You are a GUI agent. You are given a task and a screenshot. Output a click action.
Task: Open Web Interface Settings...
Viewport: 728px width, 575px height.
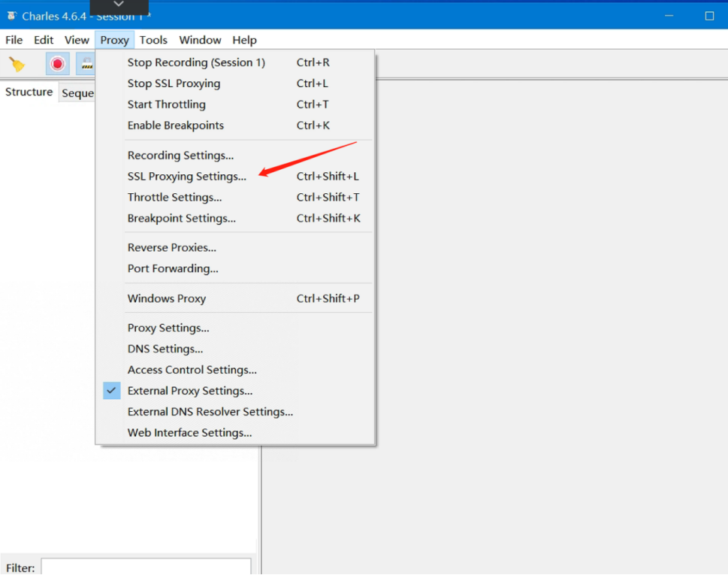(235, 432)
